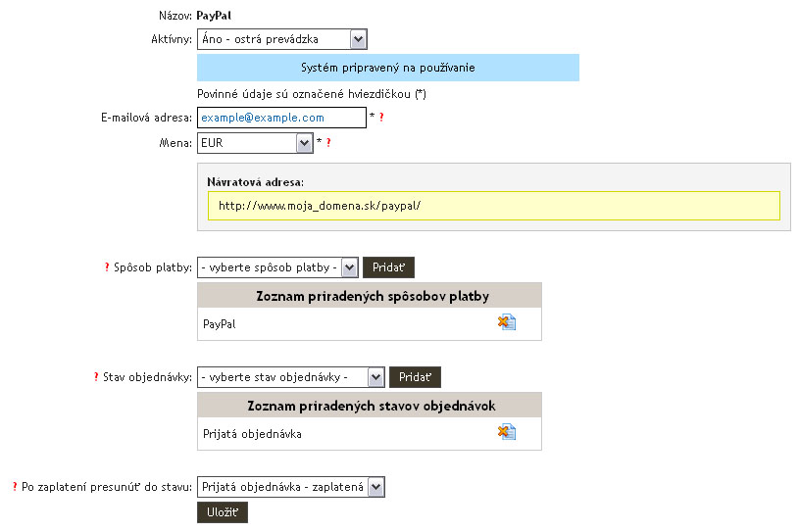
Task: Click into the E-mailová adresa input
Action: [281, 118]
